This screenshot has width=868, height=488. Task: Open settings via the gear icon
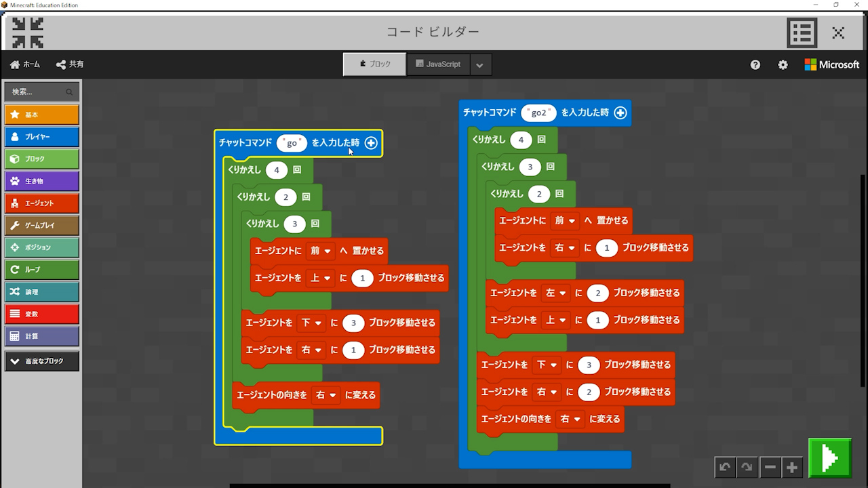(783, 64)
